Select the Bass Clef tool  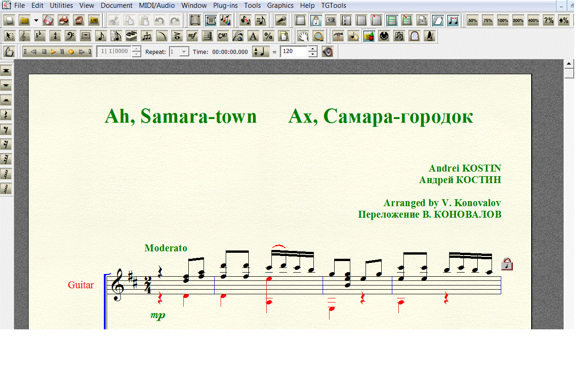coord(70,36)
